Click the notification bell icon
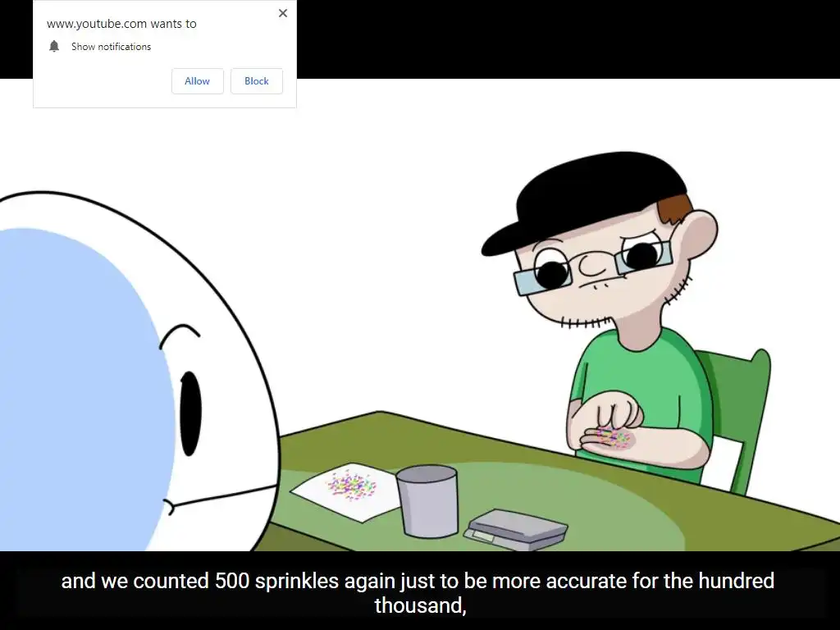Screen dimensions: 840x630 (54, 47)
